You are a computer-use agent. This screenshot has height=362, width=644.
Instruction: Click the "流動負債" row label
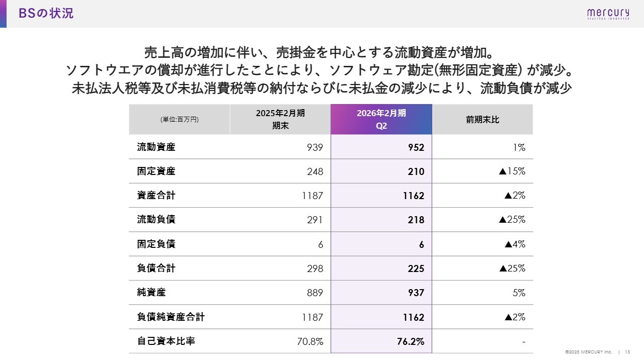pos(156,220)
